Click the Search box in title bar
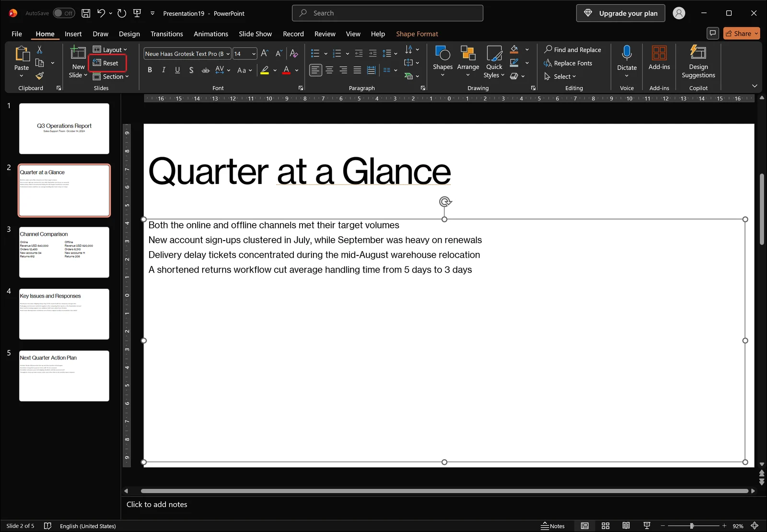This screenshot has width=767, height=532. coord(387,13)
